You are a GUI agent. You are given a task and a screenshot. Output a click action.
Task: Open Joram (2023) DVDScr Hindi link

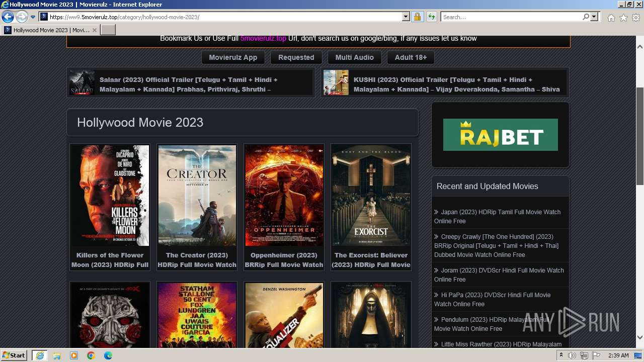pos(499,275)
